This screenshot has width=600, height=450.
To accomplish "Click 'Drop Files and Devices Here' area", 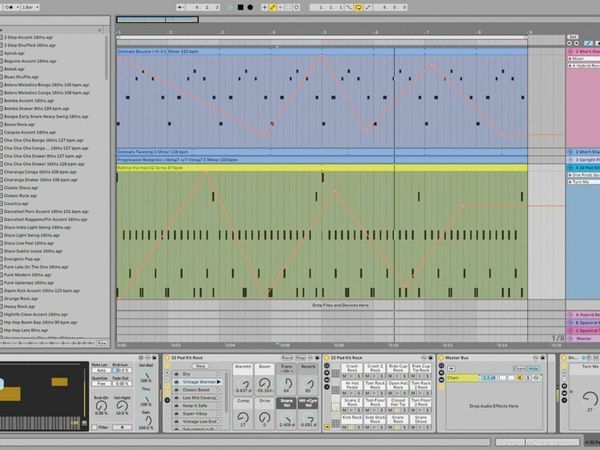I will pos(340,305).
